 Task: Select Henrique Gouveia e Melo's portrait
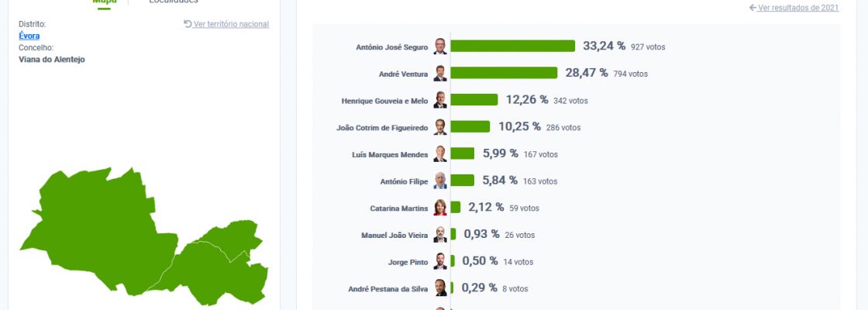click(440, 100)
